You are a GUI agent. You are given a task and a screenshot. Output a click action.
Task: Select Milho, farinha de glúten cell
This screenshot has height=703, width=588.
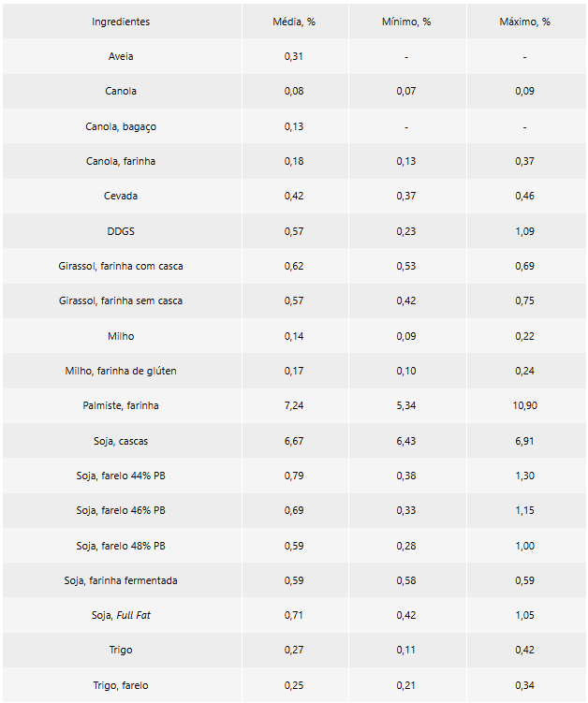click(x=121, y=371)
